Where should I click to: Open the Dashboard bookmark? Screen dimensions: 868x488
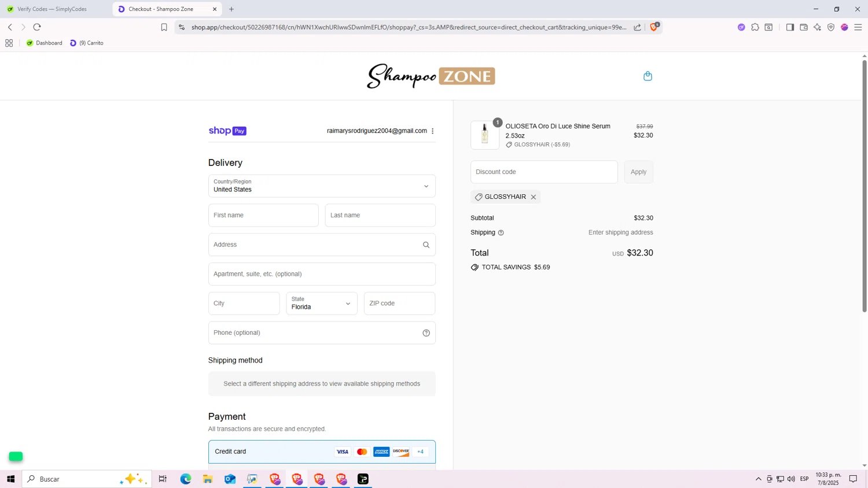click(45, 43)
